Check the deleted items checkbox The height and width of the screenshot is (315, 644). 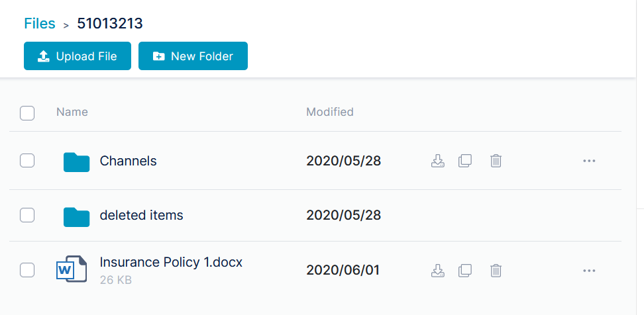[27, 215]
